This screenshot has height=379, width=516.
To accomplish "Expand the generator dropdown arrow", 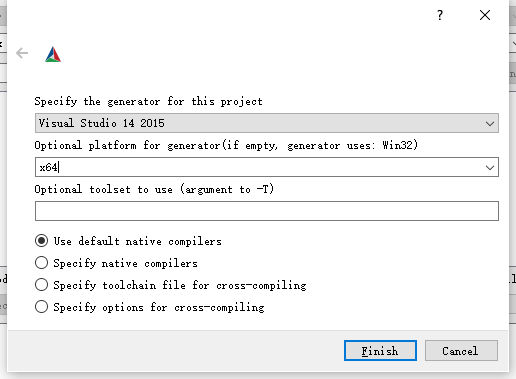I will point(490,124).
